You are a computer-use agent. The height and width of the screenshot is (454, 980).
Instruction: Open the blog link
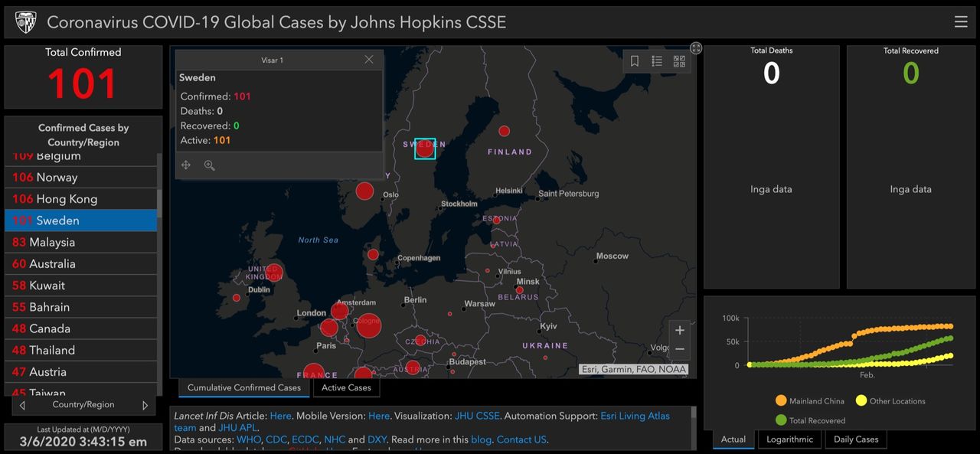[x=479, y=440]
